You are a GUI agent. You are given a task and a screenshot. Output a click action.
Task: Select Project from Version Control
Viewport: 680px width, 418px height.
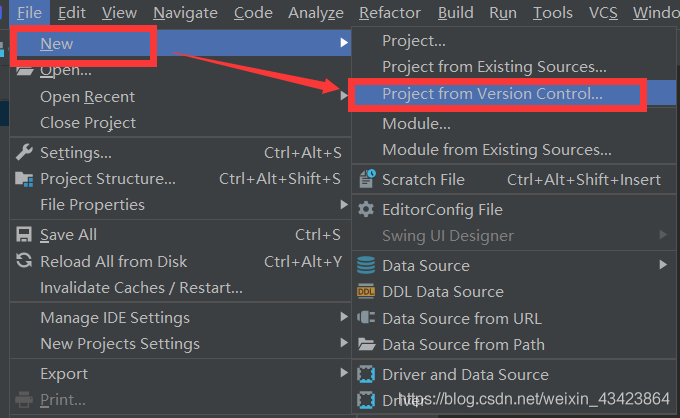(x=492, y=94)
